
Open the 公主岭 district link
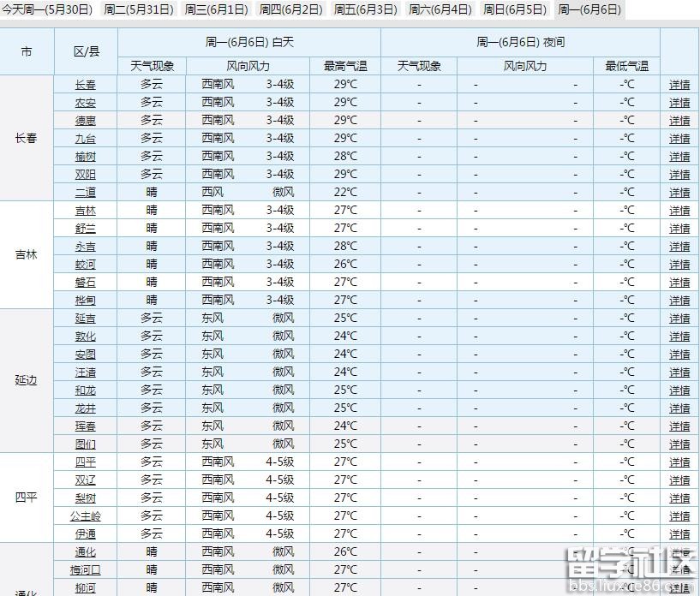coord(86,516)
